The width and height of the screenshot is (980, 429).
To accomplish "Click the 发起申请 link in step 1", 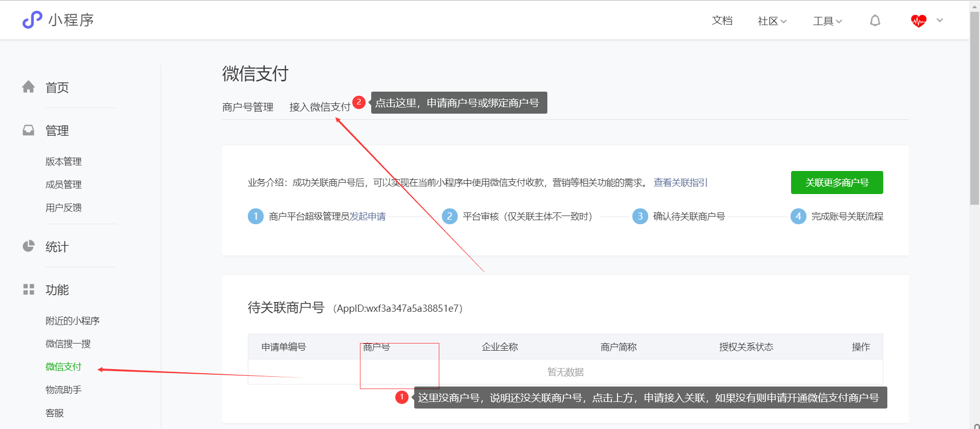I will pos(368,216).
